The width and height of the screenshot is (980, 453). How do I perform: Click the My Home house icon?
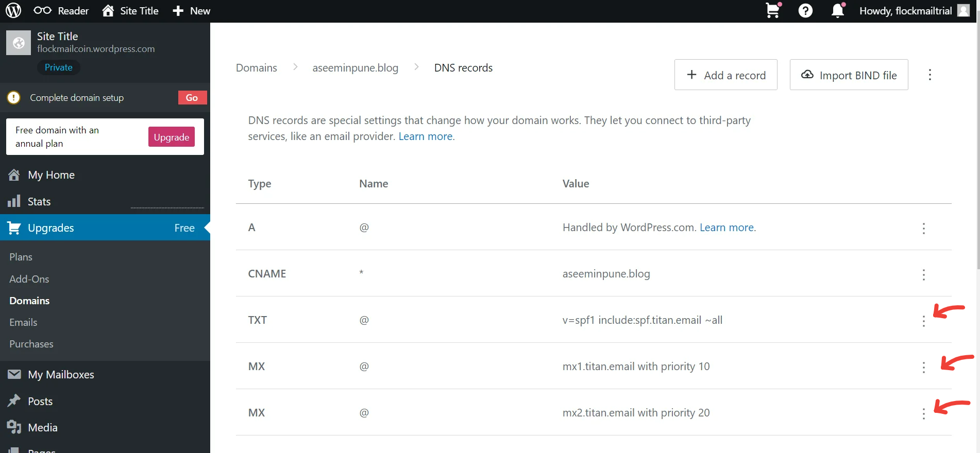pos(14,175)
